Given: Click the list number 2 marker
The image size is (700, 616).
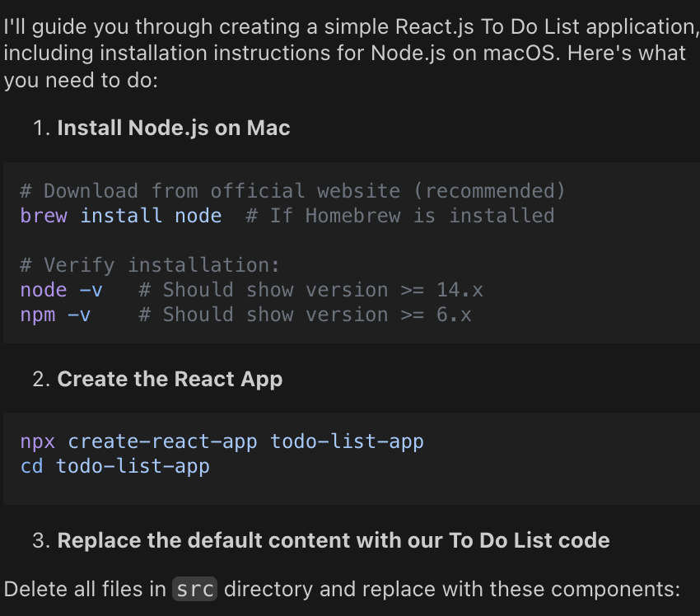Looking at the screenshot, I should point(41,380).
